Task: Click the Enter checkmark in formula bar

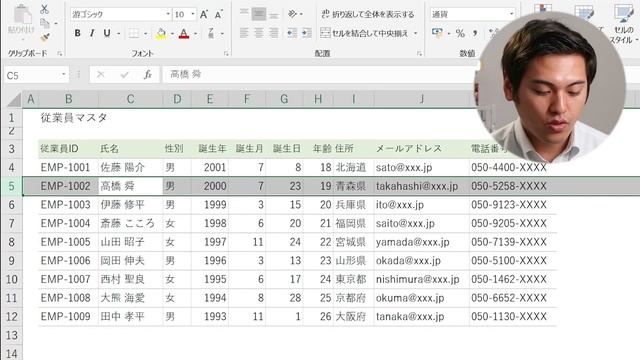Action: click(124, 75)
